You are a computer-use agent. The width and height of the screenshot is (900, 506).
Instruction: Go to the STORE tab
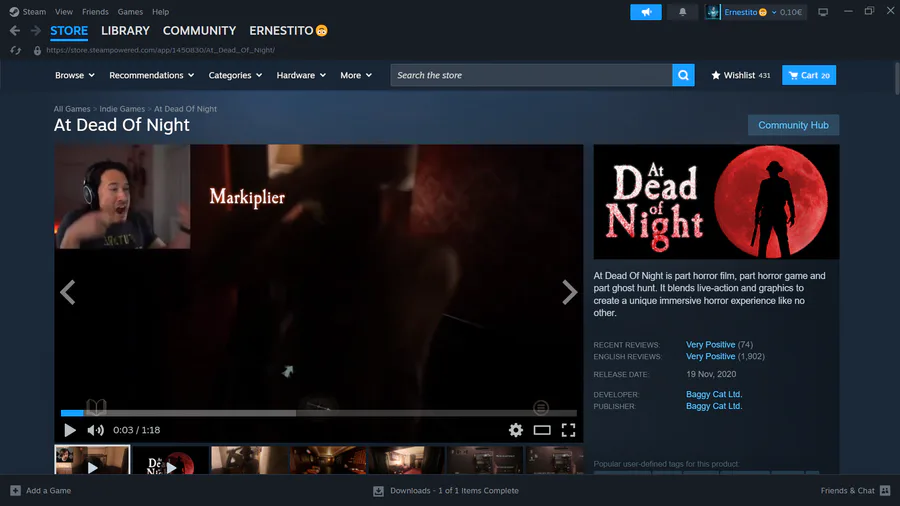point(69,31)
